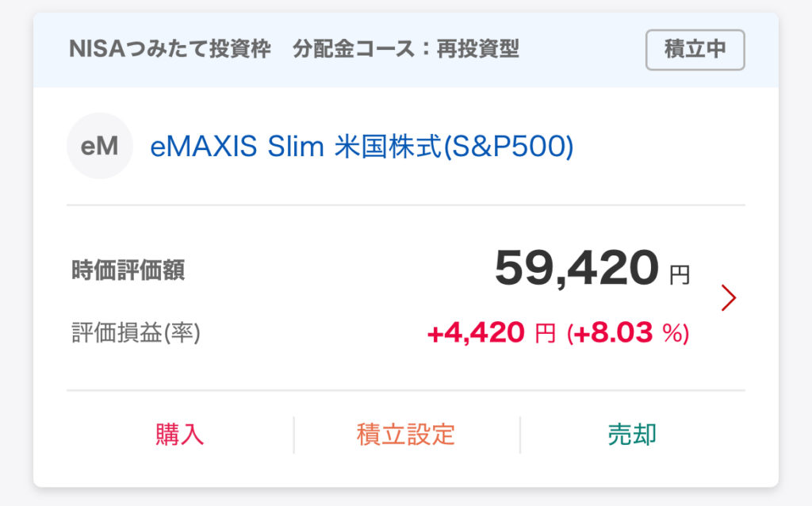This screenshot has width=812, height=506.
Task: Open the 積立設定 settings option
Action: pyautogui.click(x=406, y=435)
